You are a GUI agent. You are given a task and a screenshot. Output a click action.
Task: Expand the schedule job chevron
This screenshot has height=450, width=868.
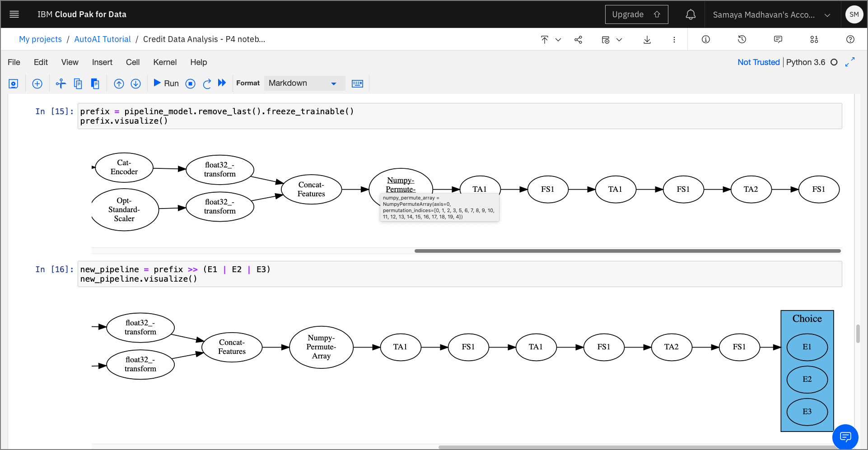(x=619, y=40)
